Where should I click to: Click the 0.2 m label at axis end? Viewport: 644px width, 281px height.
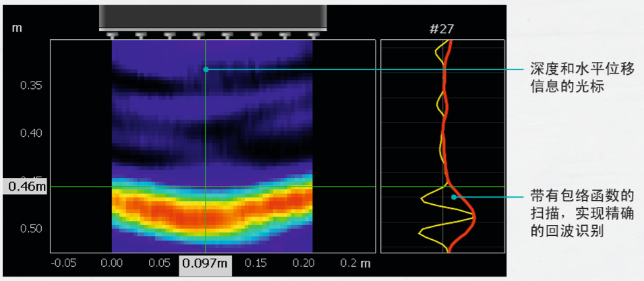point(355,262)
